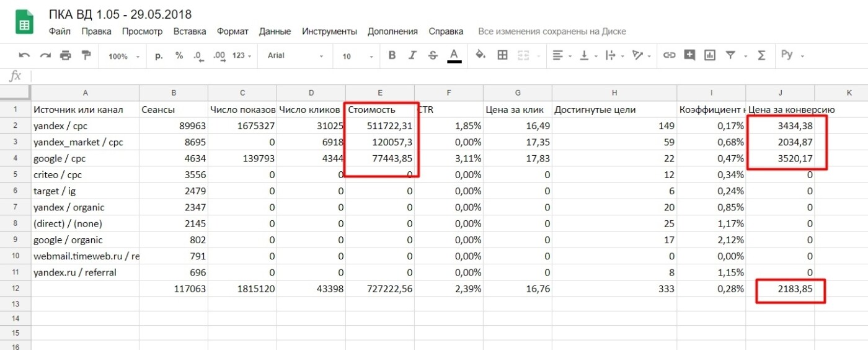Select the total cost cell 727222,56
868x350 pixels.
(379, 289)
